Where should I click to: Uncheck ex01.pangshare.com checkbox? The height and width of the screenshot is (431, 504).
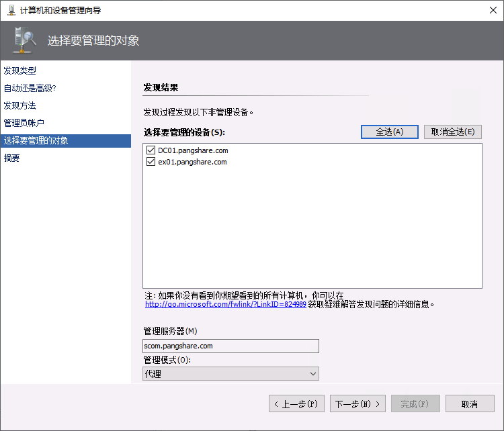click(x=151, y=162)
